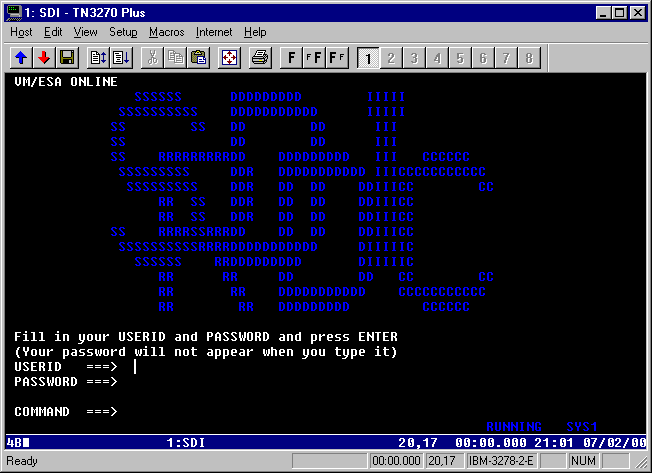The width and height of the screenshot is (652, 473).
Task: Switch to session 1 button
Action: click(x=368, y=57)
